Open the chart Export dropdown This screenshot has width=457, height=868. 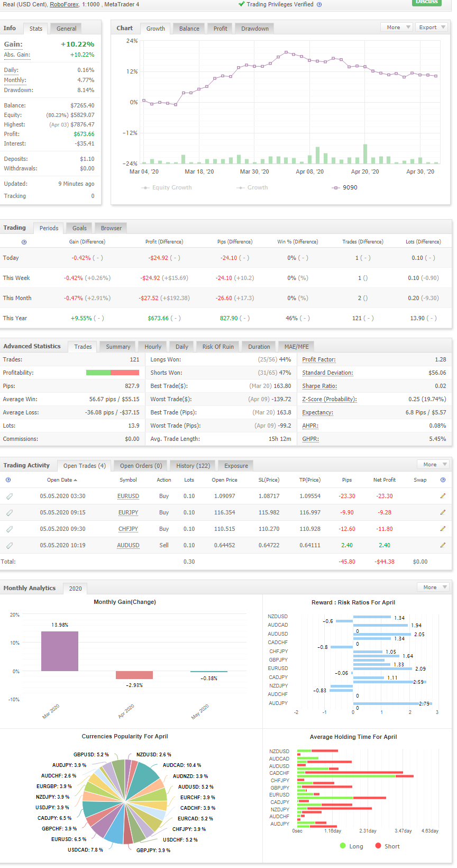pos(431,27)
